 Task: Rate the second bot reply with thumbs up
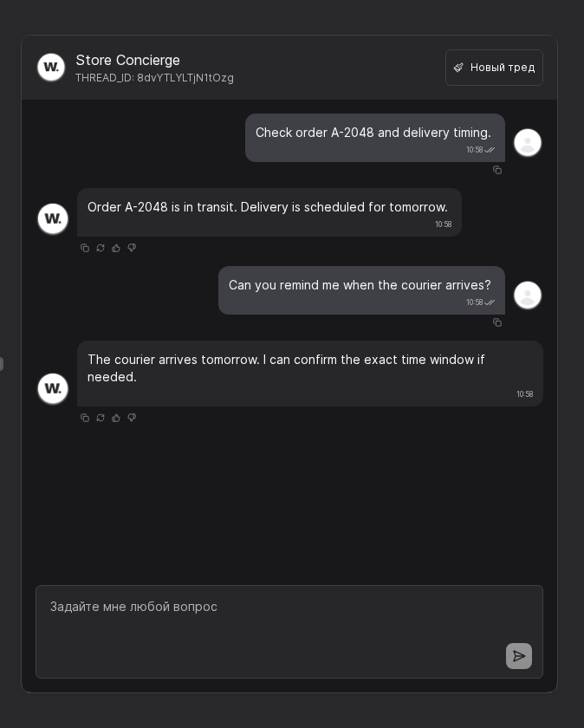point(116,418)
